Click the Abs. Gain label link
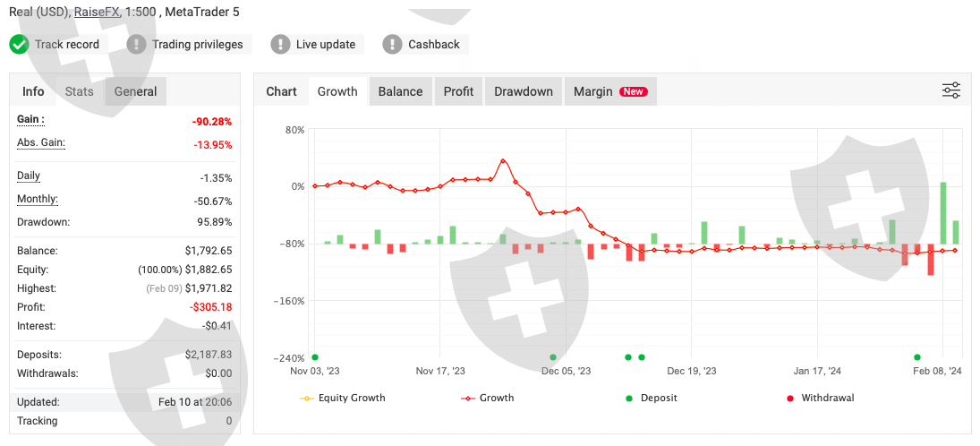This screenshot has height=446, width=980. coord(40,142)
